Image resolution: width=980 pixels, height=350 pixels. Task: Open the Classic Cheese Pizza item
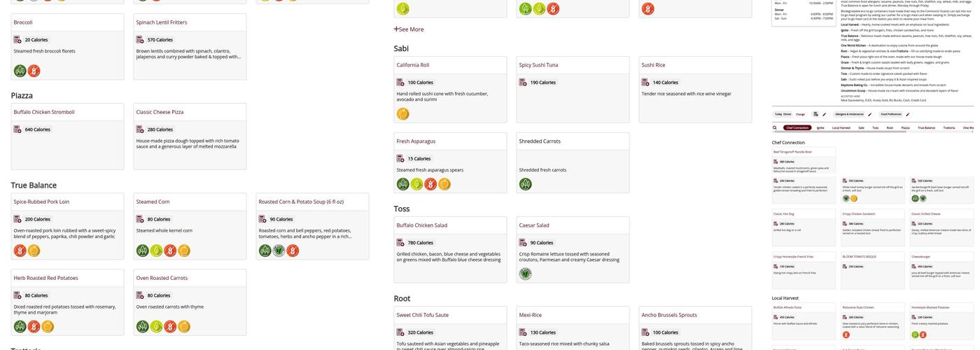click(x=160, y=112)
